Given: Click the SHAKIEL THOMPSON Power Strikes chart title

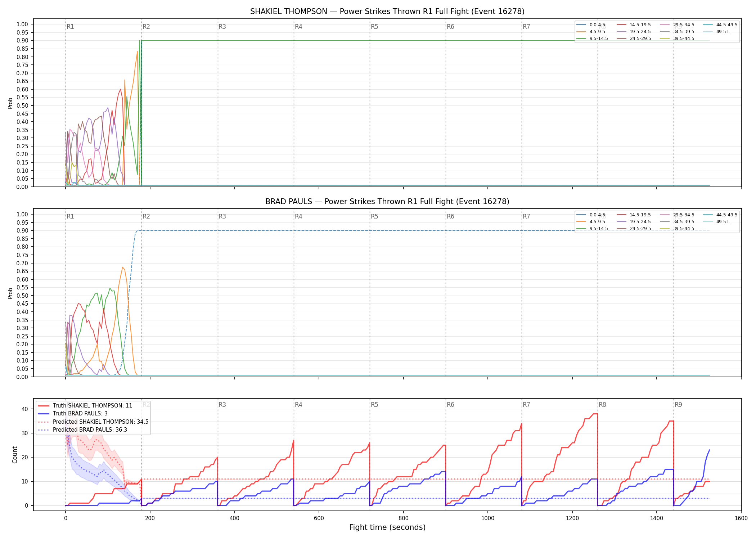Looking at the screenshot, I should point(387,12).
